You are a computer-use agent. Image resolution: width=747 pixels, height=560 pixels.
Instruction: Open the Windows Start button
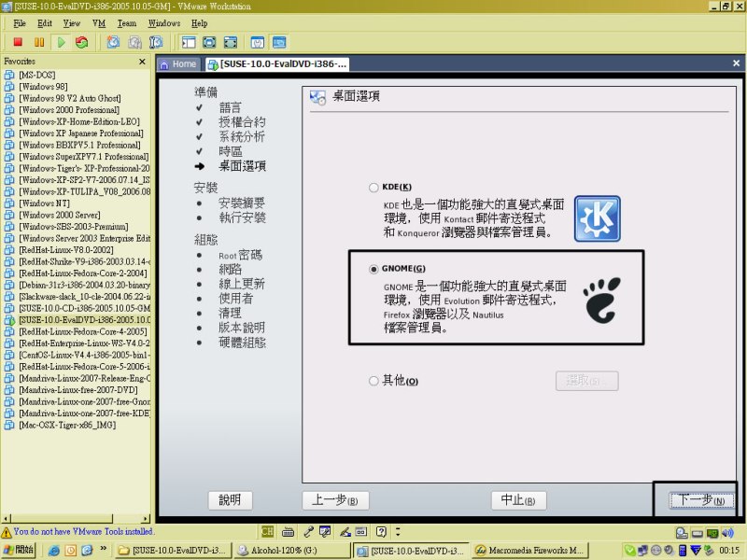click(19, 550)
